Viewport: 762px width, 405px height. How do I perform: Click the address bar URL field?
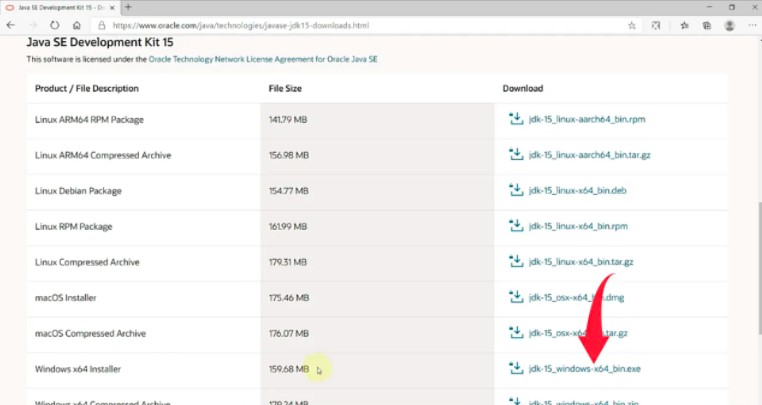click(300, 25)
